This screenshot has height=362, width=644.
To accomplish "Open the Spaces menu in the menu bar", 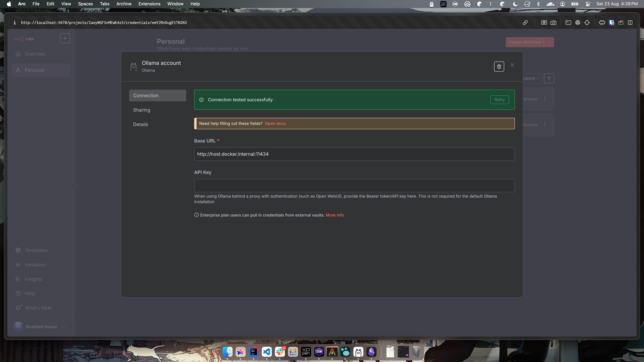I will click(85, 4).
